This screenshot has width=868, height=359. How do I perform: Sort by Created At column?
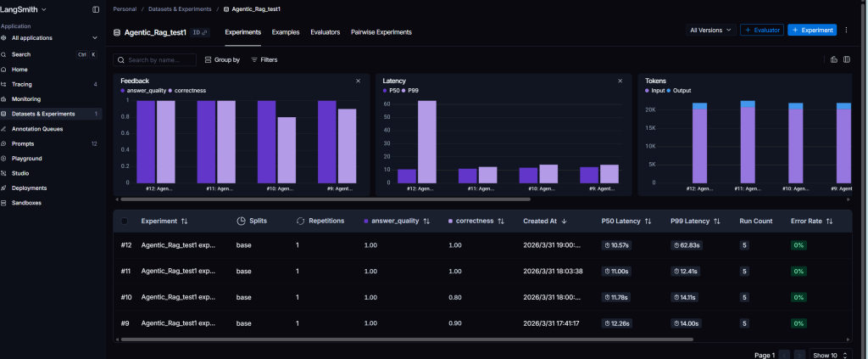(545, 221)
